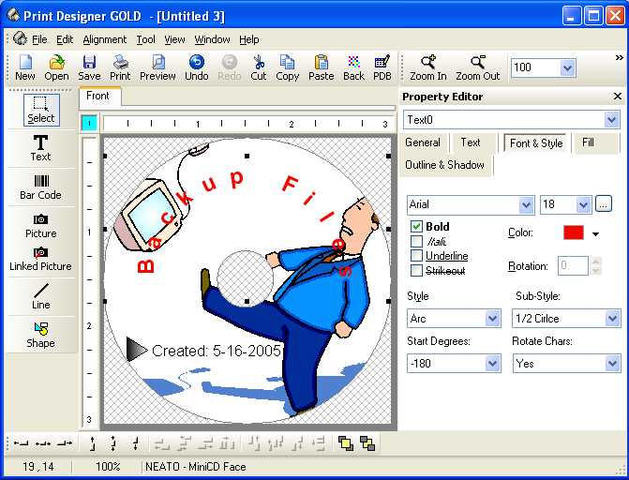The width and height of the screenshot is (629, 480).
Task: Click the Preview toolbar icon
Action: [x=157, y=67]
